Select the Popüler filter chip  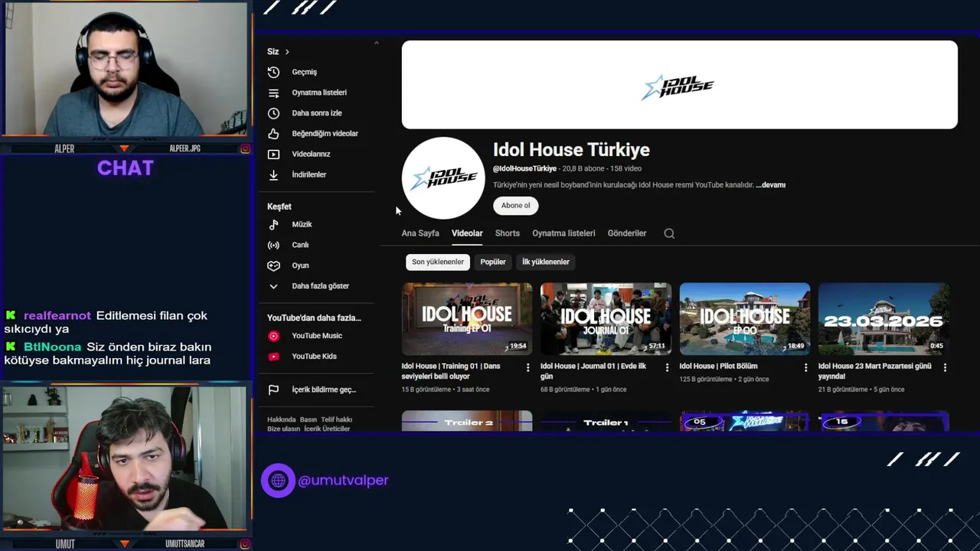493,262
